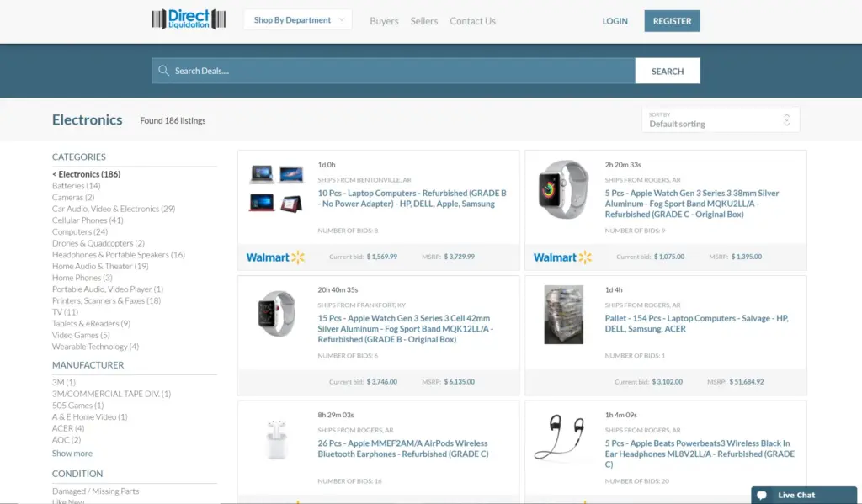Focus the Search Deals input field

[393, 71]
